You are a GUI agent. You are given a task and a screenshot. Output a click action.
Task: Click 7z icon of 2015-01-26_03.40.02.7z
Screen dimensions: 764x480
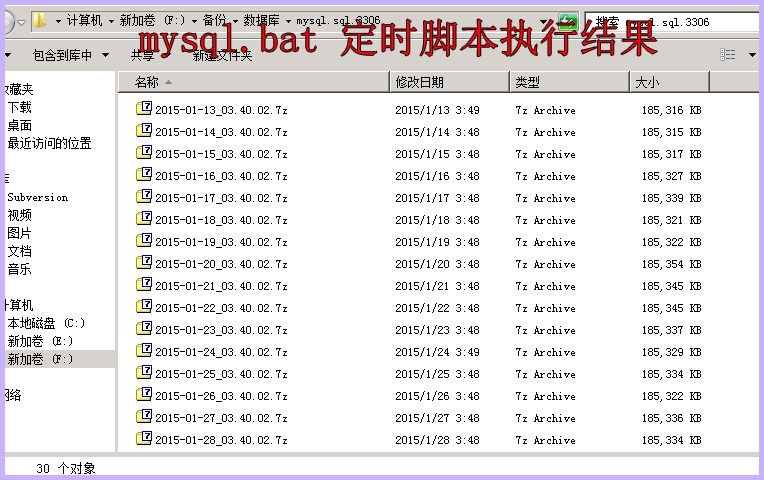tap(144, 394)
